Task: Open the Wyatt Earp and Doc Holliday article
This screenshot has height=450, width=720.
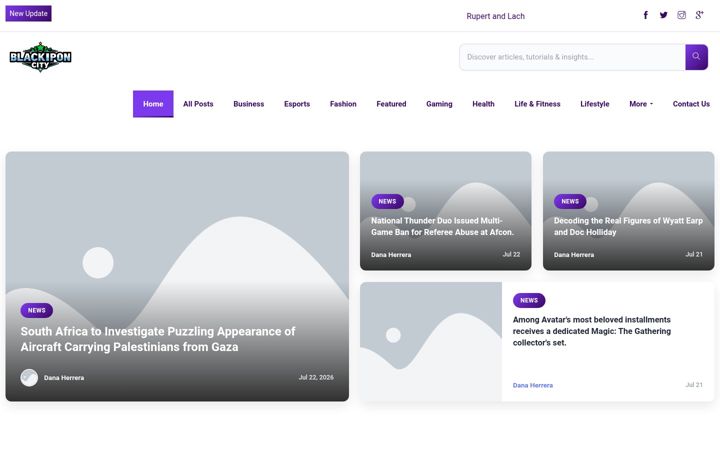Action: click(x=628, y=226)
